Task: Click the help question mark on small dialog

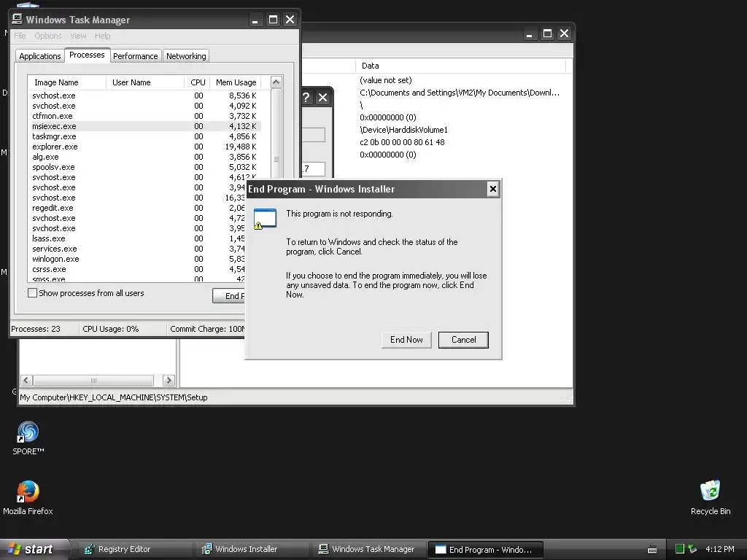Action: [306, 98]
